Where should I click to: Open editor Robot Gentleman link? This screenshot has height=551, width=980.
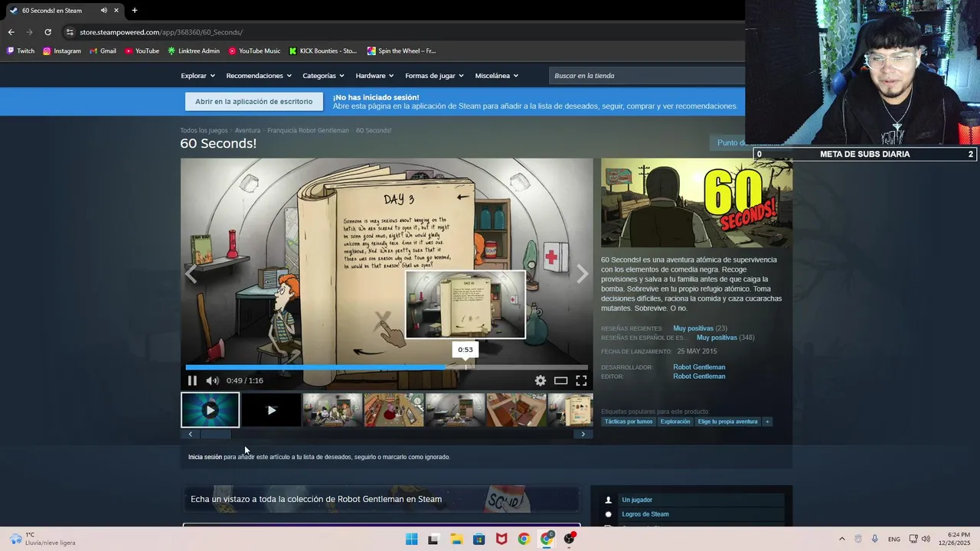(699, 377)
